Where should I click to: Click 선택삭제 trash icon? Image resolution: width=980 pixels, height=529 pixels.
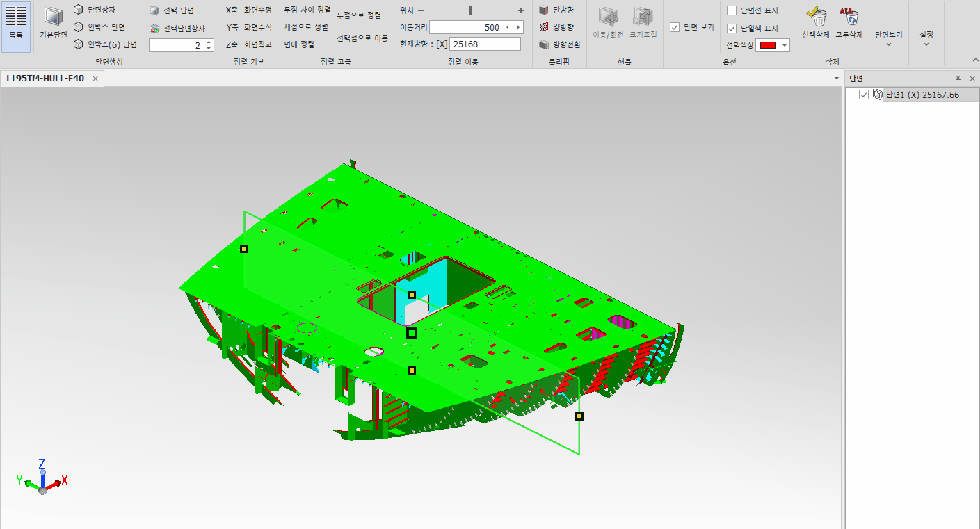click(815, 21)
